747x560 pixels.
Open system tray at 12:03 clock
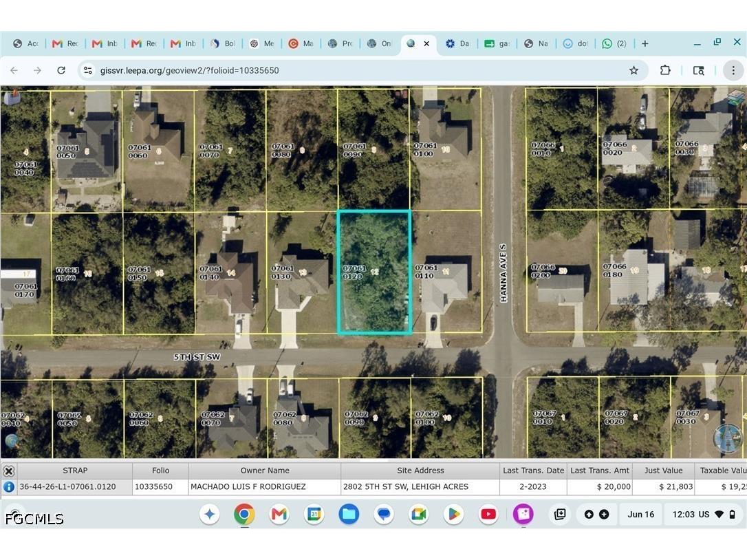tap(704, 514)
